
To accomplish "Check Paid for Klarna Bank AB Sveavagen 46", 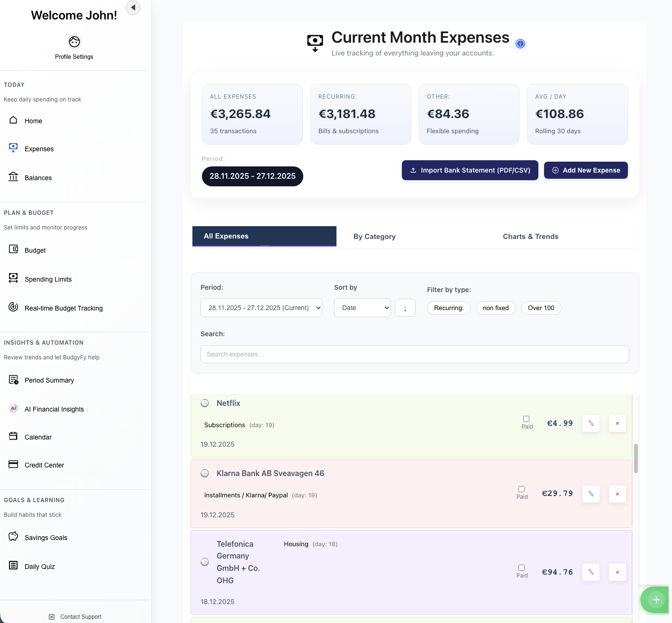I will click(x=521, y=489).
